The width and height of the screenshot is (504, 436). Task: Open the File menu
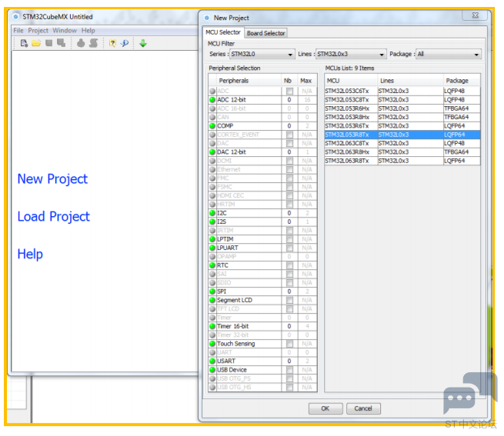tap(18, 31)
